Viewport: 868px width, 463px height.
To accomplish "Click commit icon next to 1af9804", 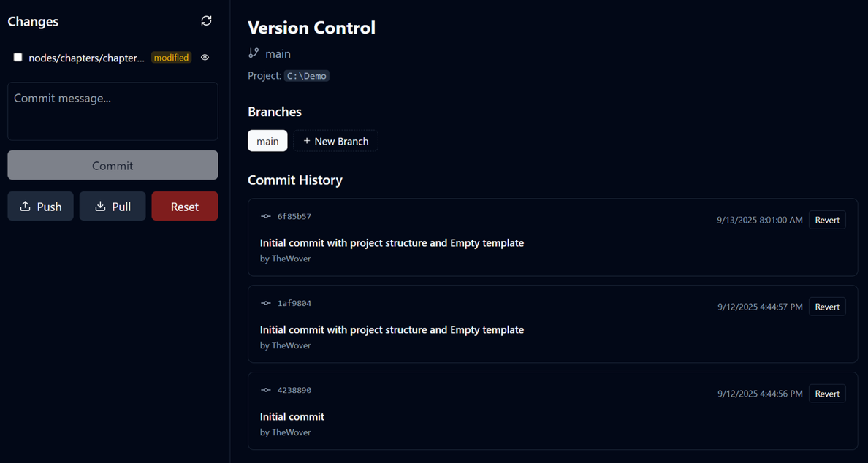I will 266,303.
